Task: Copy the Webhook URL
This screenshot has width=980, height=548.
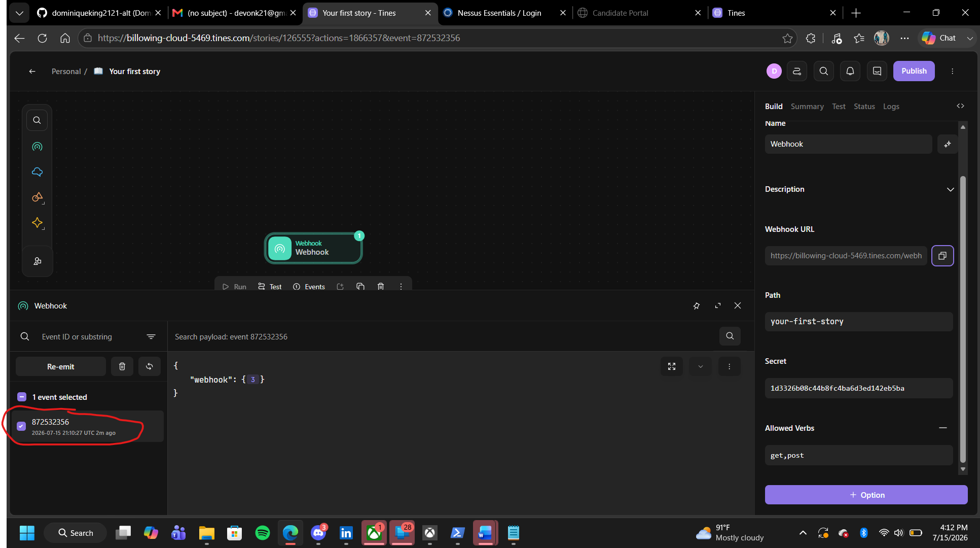Action: tap(942, 256)
